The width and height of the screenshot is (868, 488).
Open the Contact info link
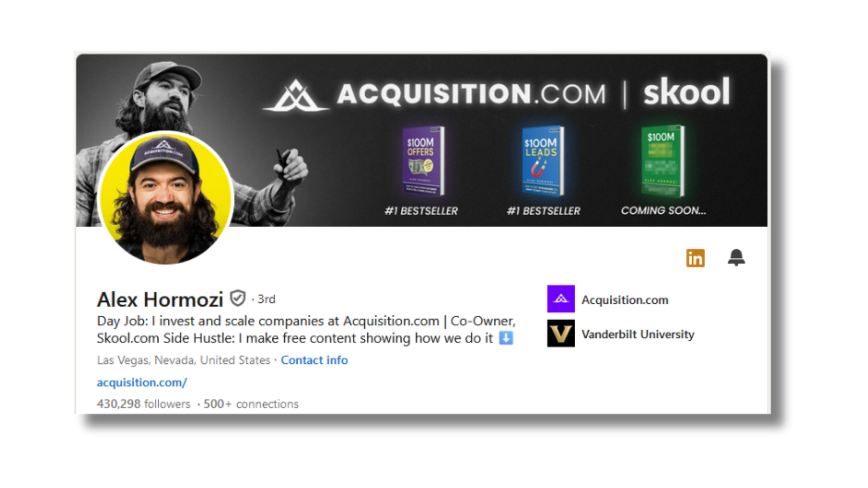tap(314, 360)
